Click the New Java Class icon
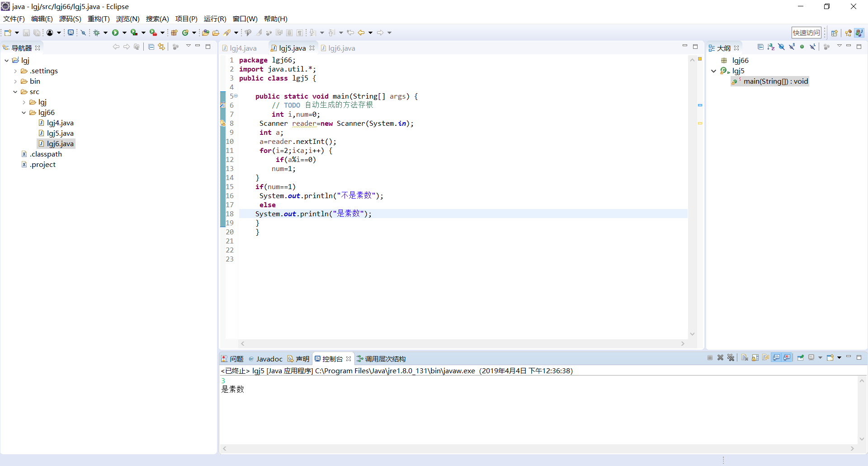868x466 pixels. click(x=185, y=33)
